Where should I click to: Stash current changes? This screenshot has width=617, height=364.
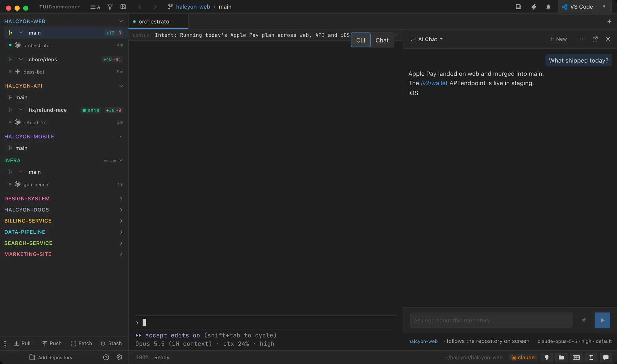111,343
